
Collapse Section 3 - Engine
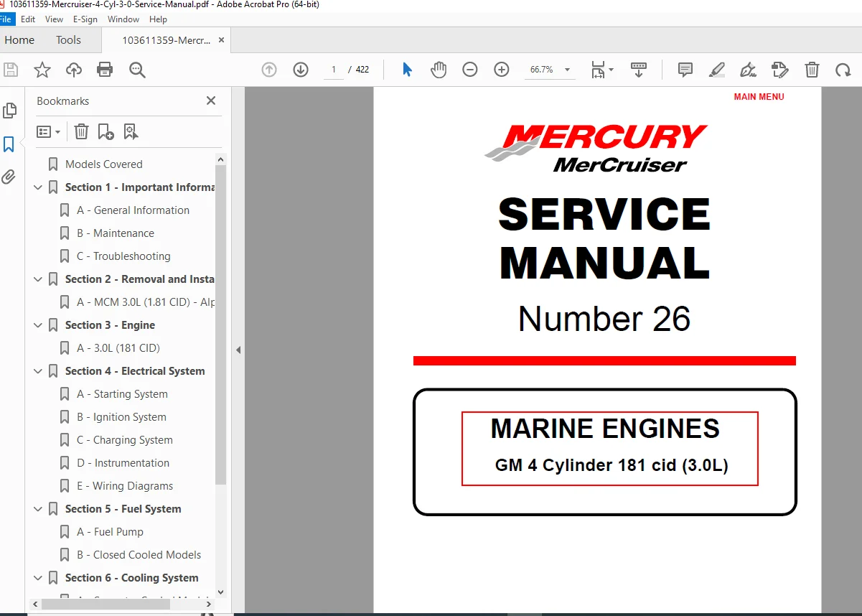[x=38, y=325]
